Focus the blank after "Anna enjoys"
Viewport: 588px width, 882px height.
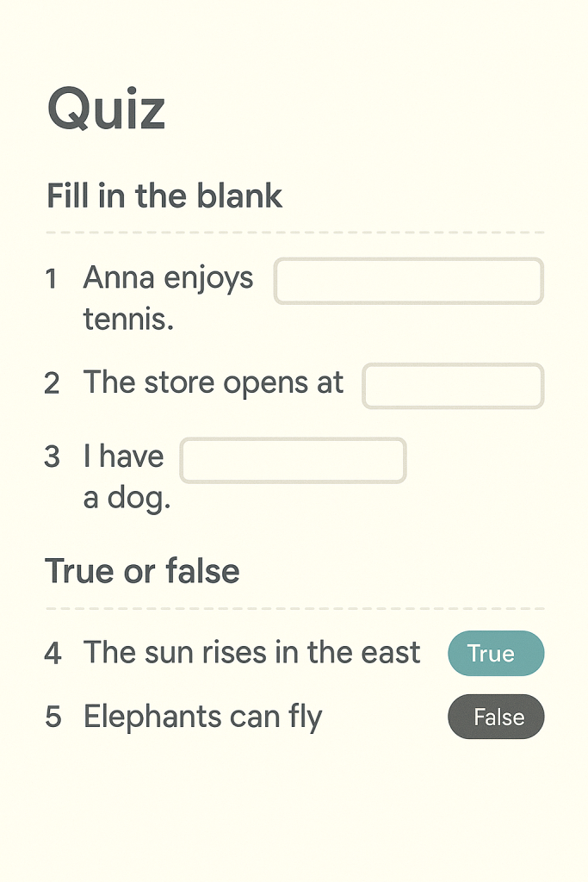pos(409,281)
